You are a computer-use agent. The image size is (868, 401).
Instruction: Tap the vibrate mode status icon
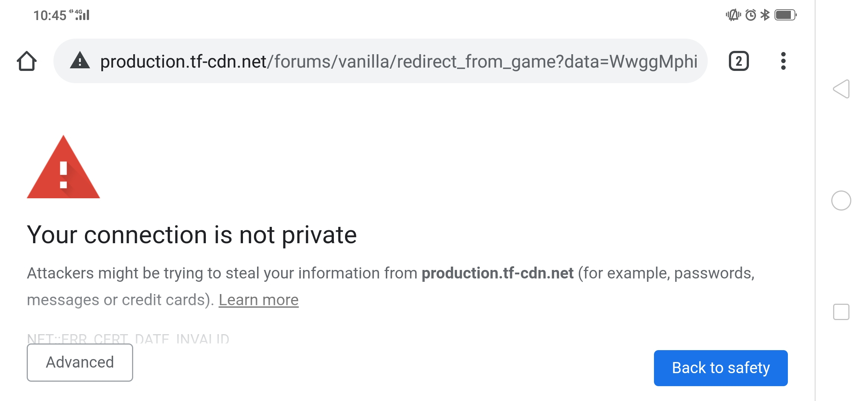point(733,15)
